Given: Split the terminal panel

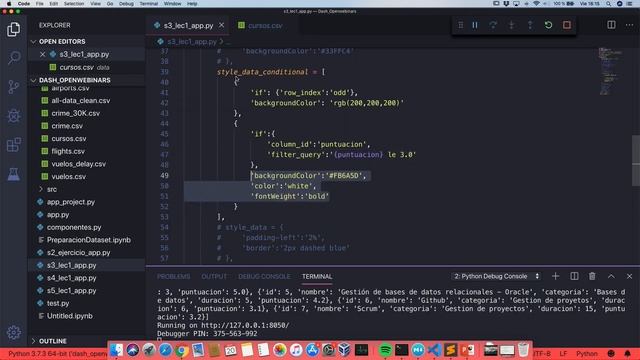Looking at the screenshot, I should point(574,276).
